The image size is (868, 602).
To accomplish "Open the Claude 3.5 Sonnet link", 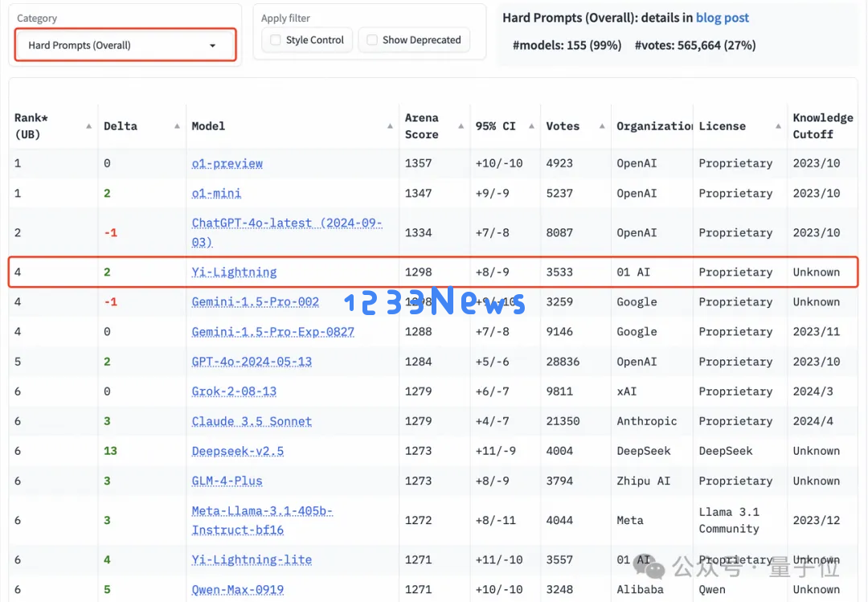I will (x=252, y=421).
